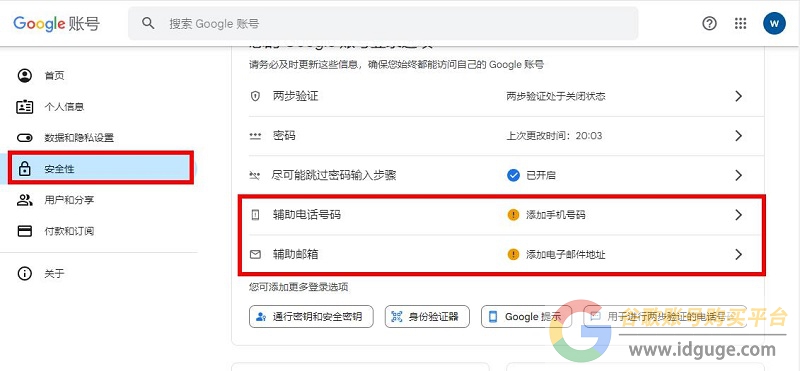
Task: Click the 已开启 status text
Action: (541, 176)
